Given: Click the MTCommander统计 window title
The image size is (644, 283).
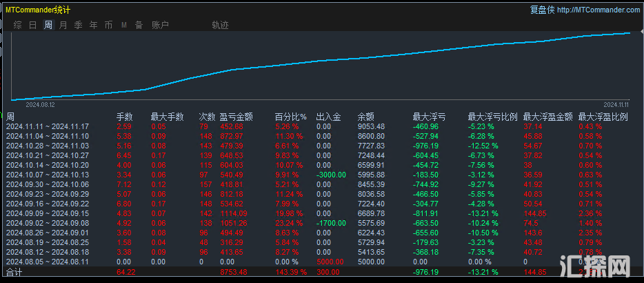Looking at the screenshot, I should pyautogui.click(x=37, y=10).
